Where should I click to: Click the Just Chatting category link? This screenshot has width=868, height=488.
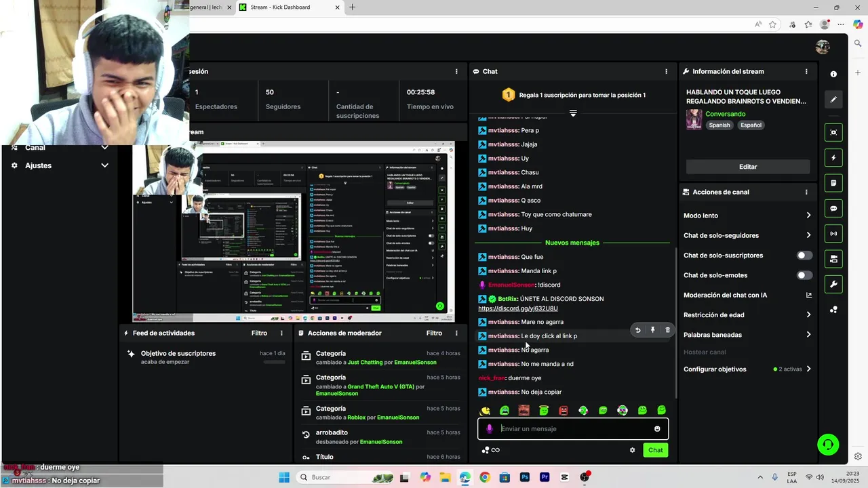(x=365, y=363)
